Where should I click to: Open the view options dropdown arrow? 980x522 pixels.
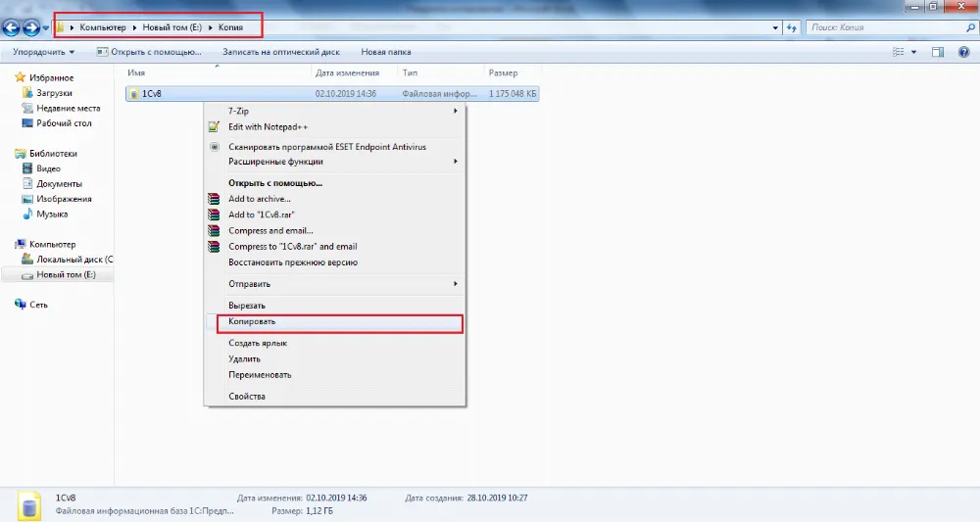pyautogui.click(x=913, y=53)
